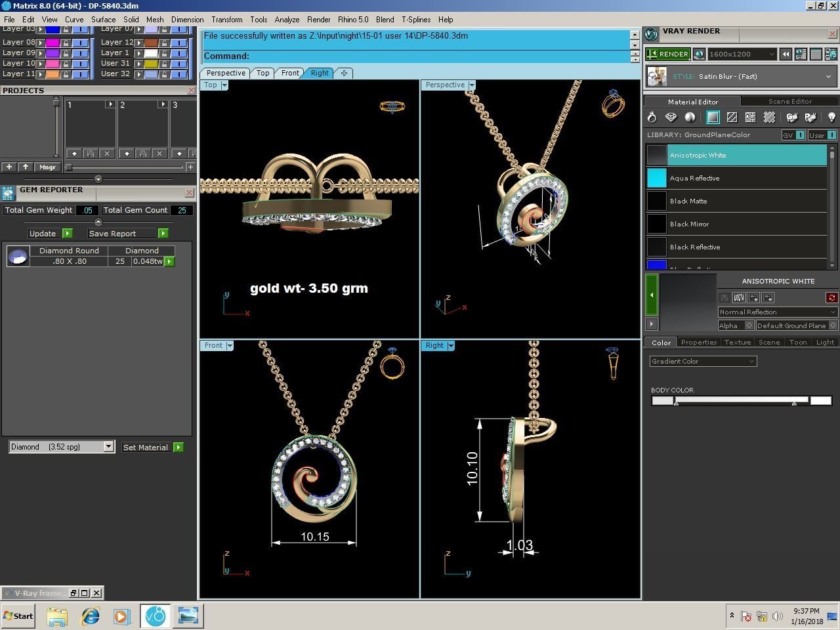Screen dimensions: 840x630
Task: Click the load arrow under project slot 1
Action: [x=74, y=153]
